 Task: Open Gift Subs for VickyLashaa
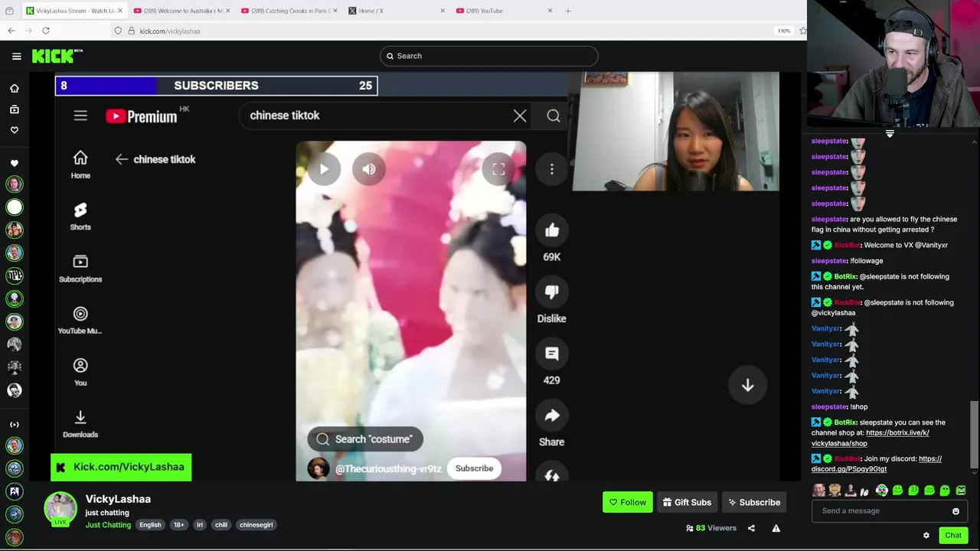click(688, 503)
